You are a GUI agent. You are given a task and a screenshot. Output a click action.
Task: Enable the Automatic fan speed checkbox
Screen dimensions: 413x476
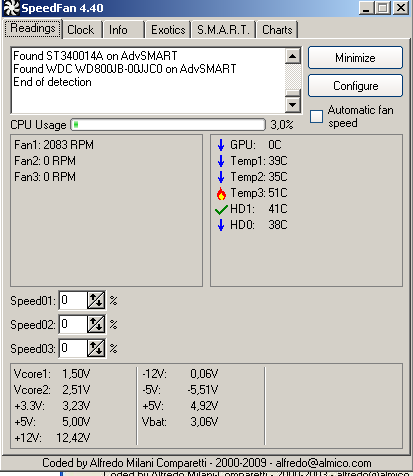(316, 117)
